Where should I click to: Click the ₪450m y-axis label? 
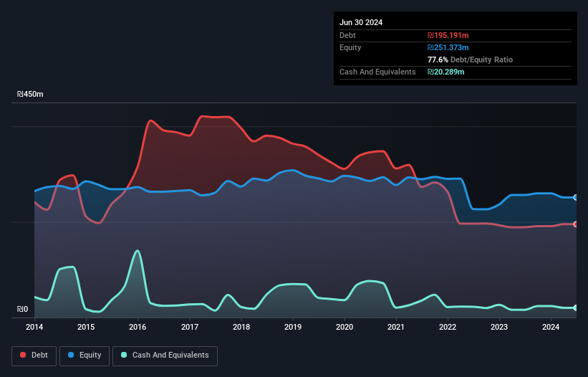(x=30, y=94)
